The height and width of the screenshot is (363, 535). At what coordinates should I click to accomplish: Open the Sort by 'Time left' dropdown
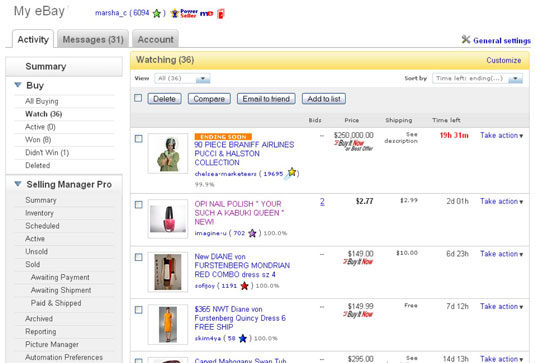tap(477, 78)
